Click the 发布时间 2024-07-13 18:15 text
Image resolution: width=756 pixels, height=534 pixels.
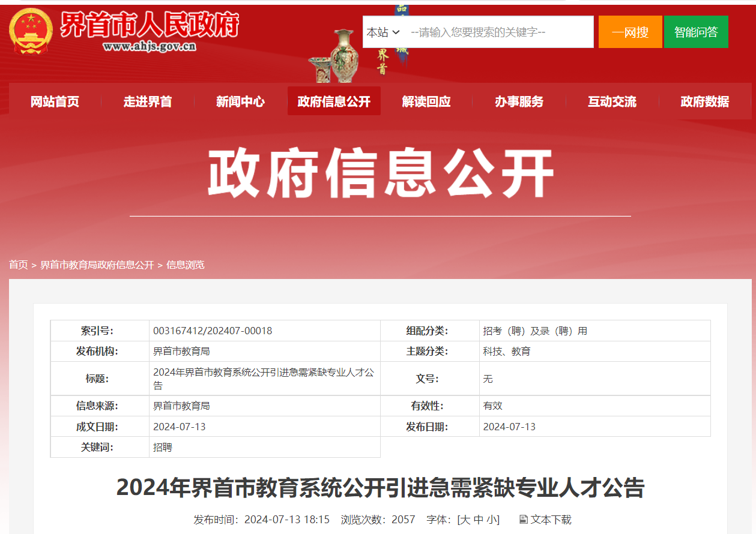tap(261, 520)
